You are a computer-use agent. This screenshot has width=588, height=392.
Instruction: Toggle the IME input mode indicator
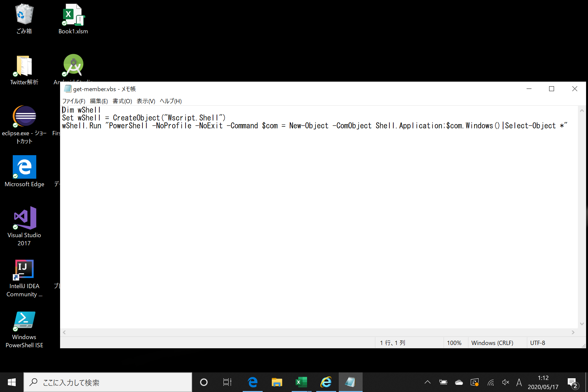click(519, 382)
